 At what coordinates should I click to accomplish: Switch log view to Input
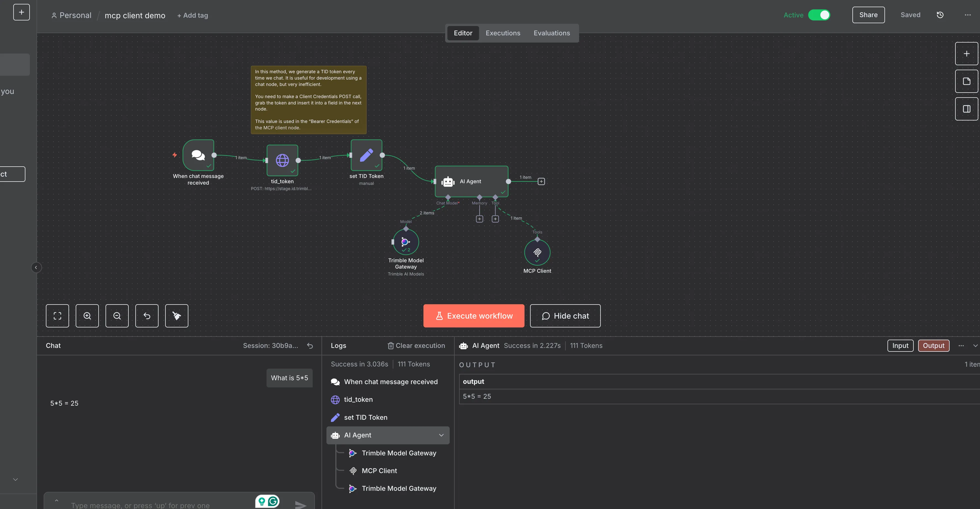[900, 346]
